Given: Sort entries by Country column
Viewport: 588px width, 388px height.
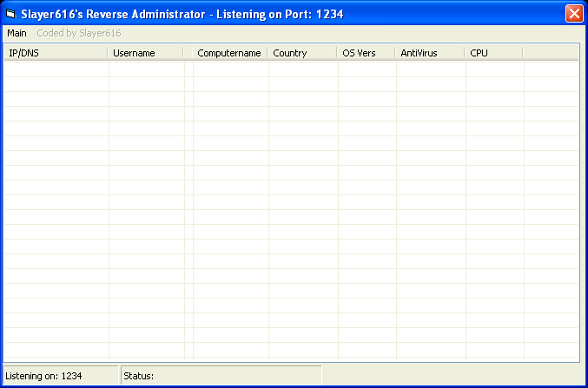Looking at the screenshot, I should pos(301,53).
